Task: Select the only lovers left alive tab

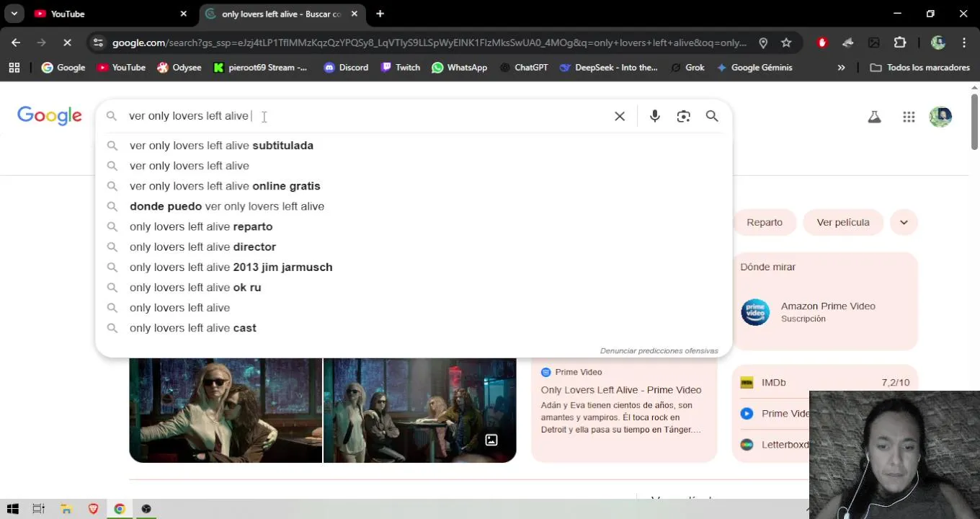Action: [281, 14]
